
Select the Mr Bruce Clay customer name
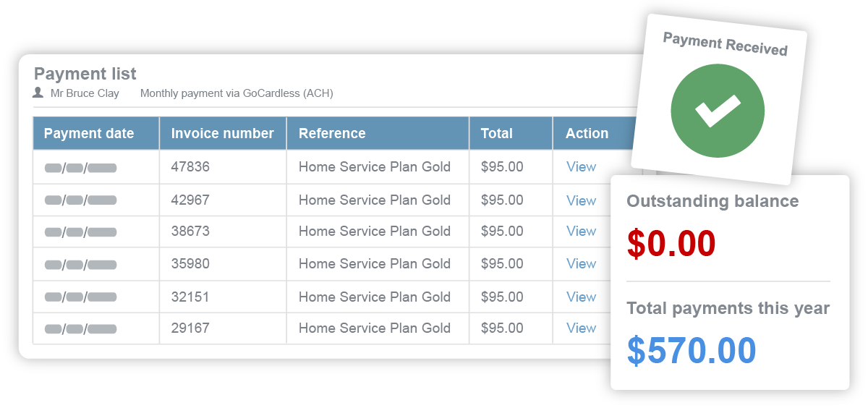click(x=85, y=93)
